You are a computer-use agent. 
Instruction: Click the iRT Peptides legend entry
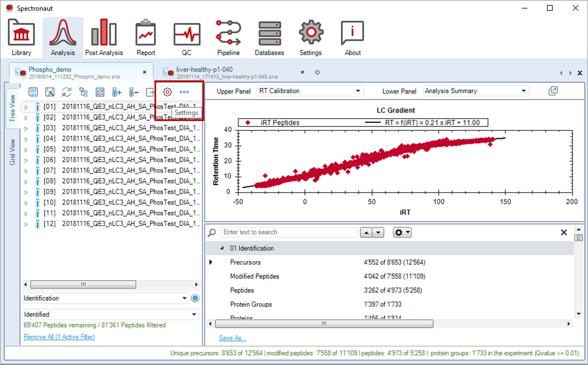point(272,123)
